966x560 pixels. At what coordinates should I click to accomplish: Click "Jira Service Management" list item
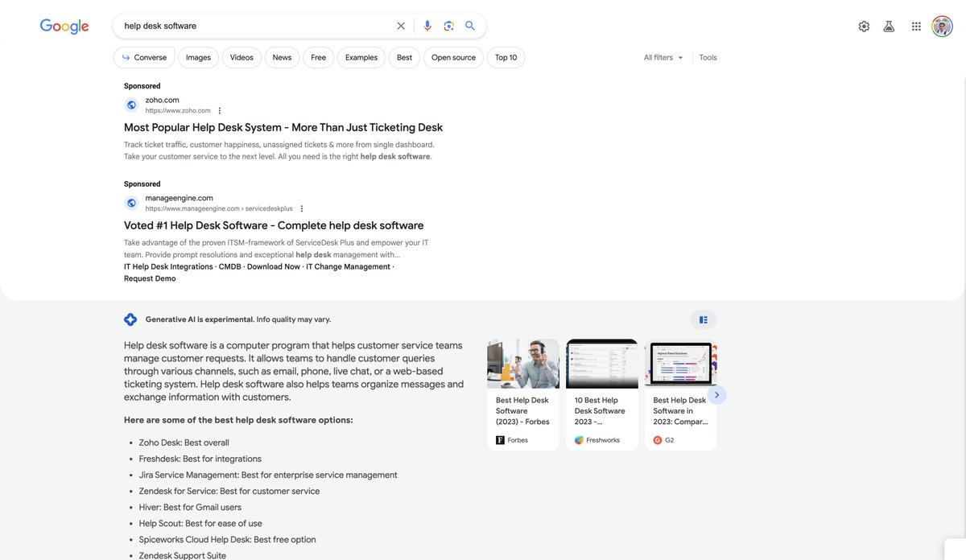[268, 475]
